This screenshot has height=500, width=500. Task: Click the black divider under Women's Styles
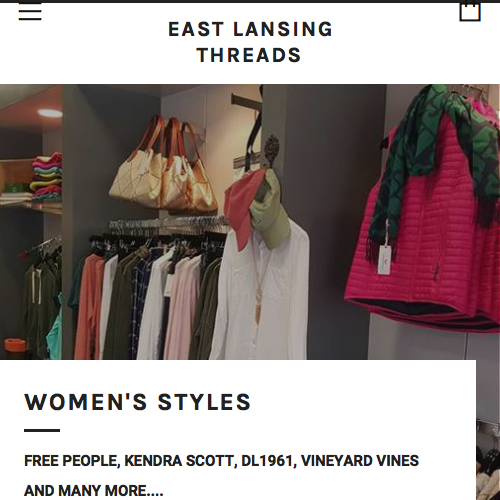click(x=42, y=430)
